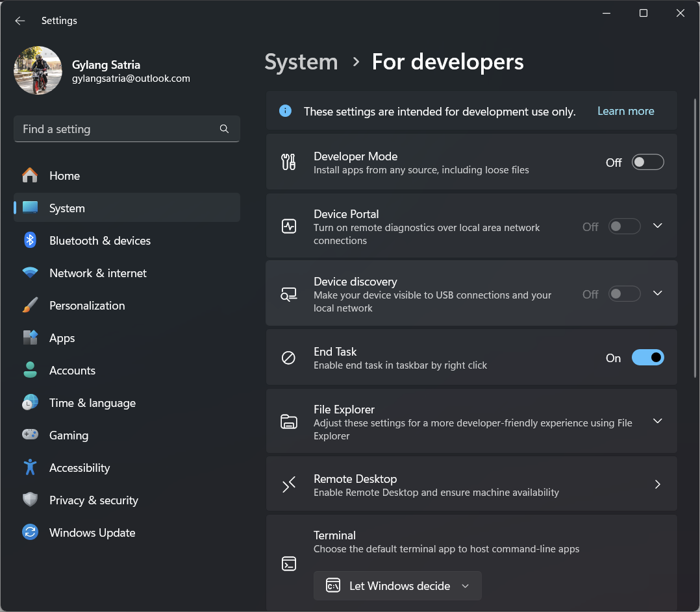The width and height of the screenshot is (700, 612).
Task: Click the Device discovery title text
Action: pyautogui.click(x=355, y=282)
